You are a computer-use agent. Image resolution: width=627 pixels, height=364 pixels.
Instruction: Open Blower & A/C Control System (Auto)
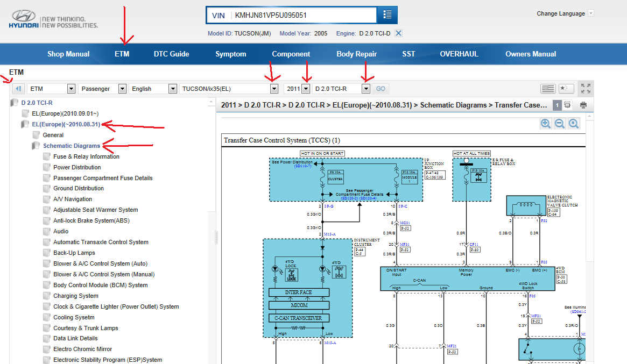(x=100, y=263)
